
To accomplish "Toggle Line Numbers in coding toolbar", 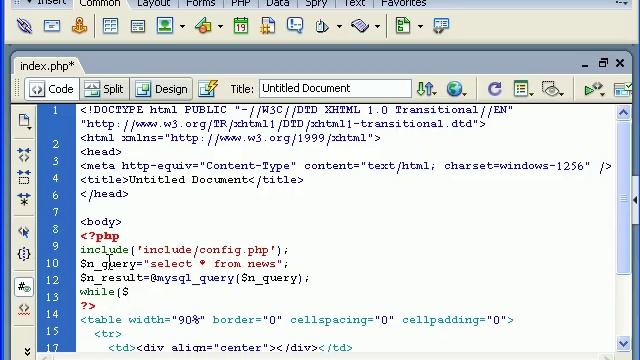I will click(x=24, y=287).
